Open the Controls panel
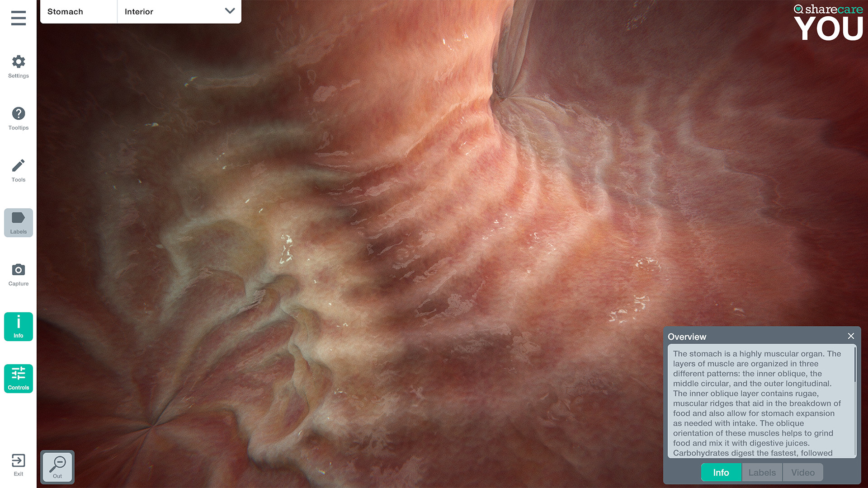 pyautogui.click(x=18, y=378)
